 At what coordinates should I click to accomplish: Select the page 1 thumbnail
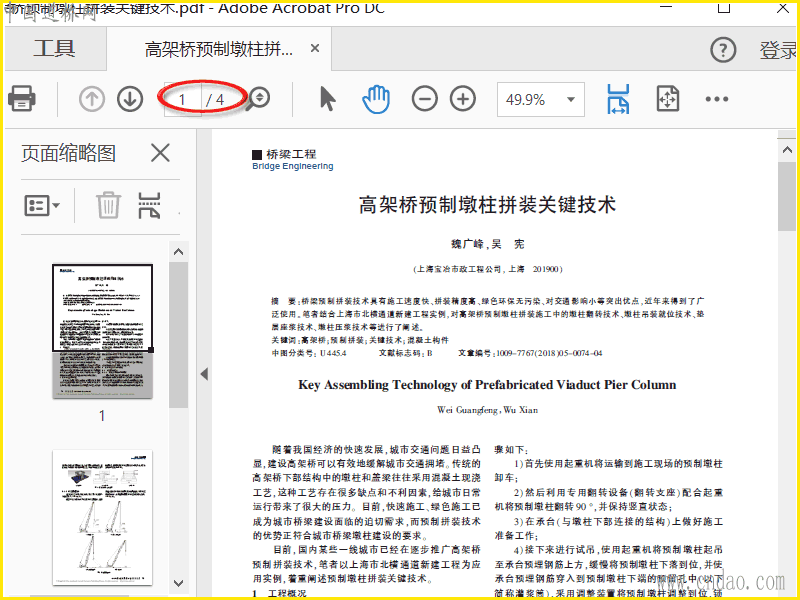coord(102,331)
